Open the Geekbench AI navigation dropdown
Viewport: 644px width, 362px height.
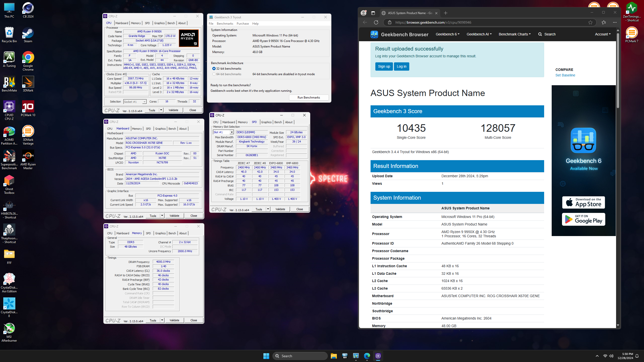pyautogui.click(x=479, y=34)
